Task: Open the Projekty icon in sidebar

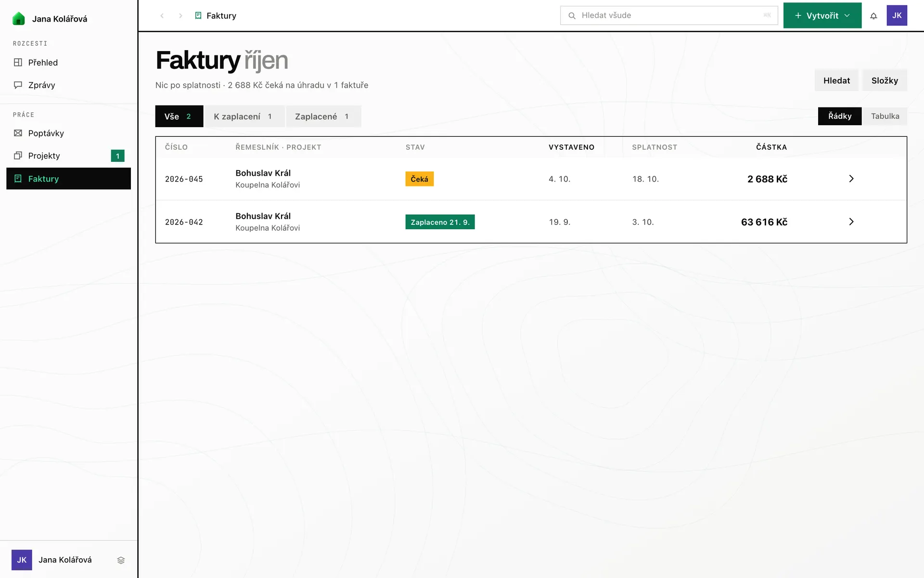Action: pos(18,156)
